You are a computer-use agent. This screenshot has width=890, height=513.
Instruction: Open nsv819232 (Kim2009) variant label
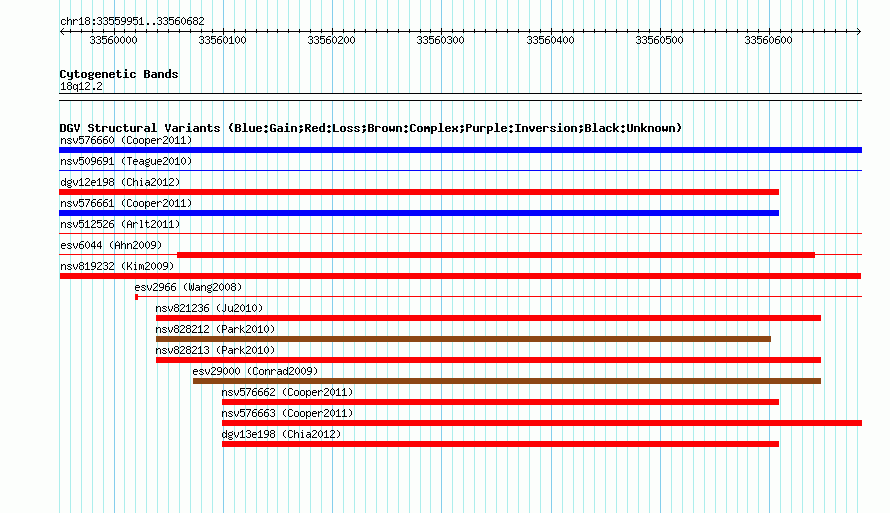pyautogui.click(x=117, y=266)
